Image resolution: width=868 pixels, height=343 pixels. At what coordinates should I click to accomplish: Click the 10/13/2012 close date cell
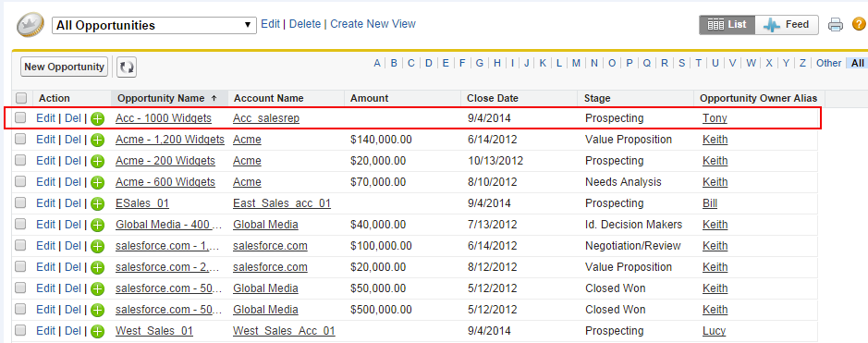coord(495,161)
